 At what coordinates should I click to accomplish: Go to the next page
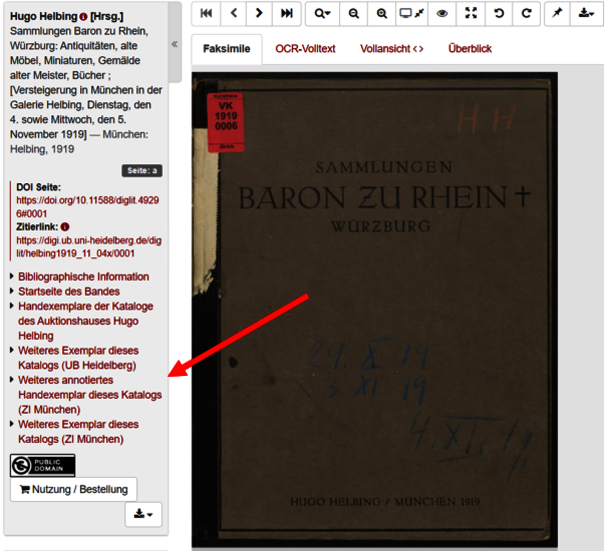(259, 14)
